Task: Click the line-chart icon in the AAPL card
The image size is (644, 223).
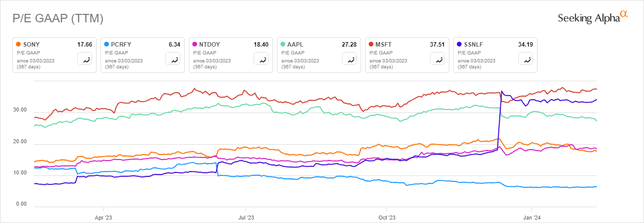Action: tap(349, 59)
